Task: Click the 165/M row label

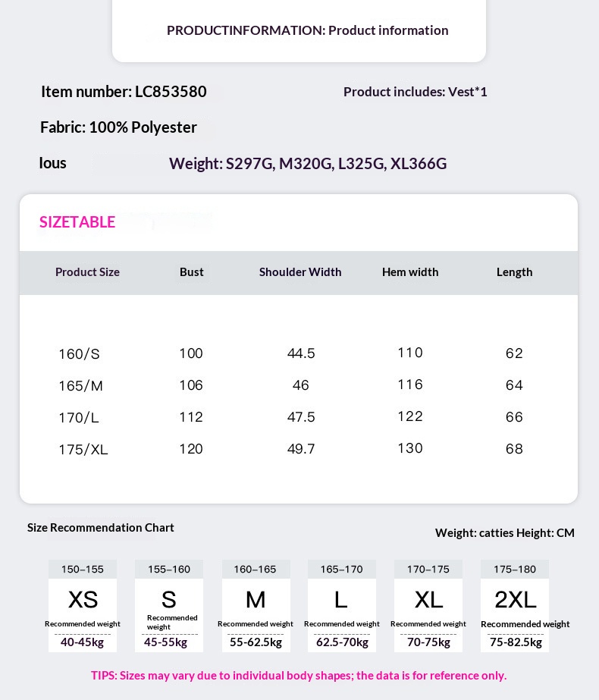Action: [80, 386]
